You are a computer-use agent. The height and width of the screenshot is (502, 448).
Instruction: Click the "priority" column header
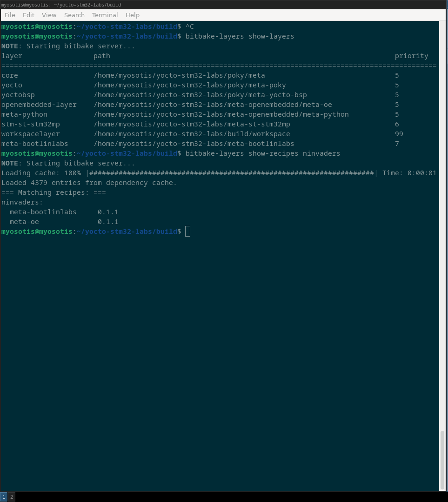[x=411, y=56]
